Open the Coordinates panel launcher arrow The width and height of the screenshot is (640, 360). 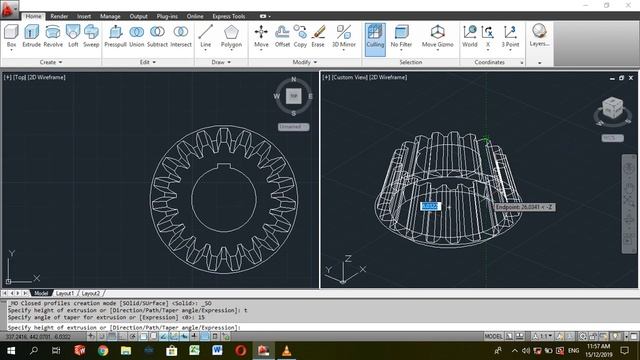pos(522,62)
